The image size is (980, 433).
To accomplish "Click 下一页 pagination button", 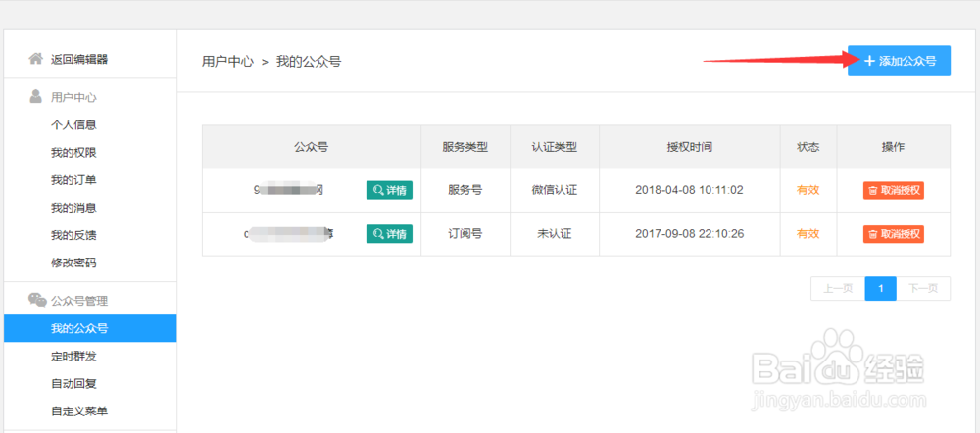I will [923, 288].
